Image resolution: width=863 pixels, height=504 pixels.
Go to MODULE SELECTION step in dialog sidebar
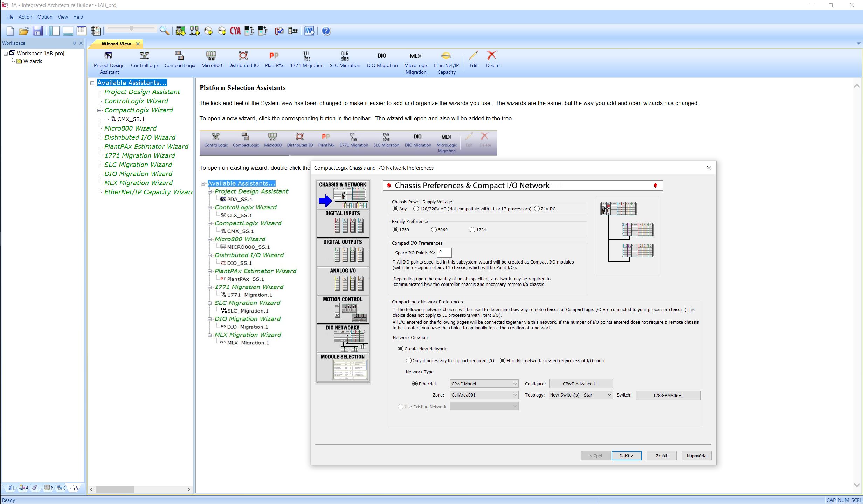[343, 367]
